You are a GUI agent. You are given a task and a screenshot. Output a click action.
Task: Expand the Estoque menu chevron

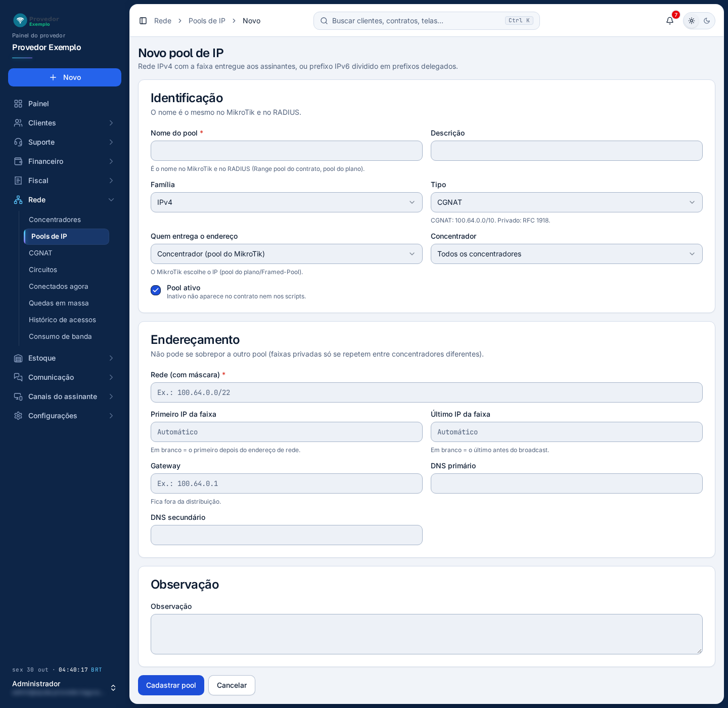(x=111, y=358)
